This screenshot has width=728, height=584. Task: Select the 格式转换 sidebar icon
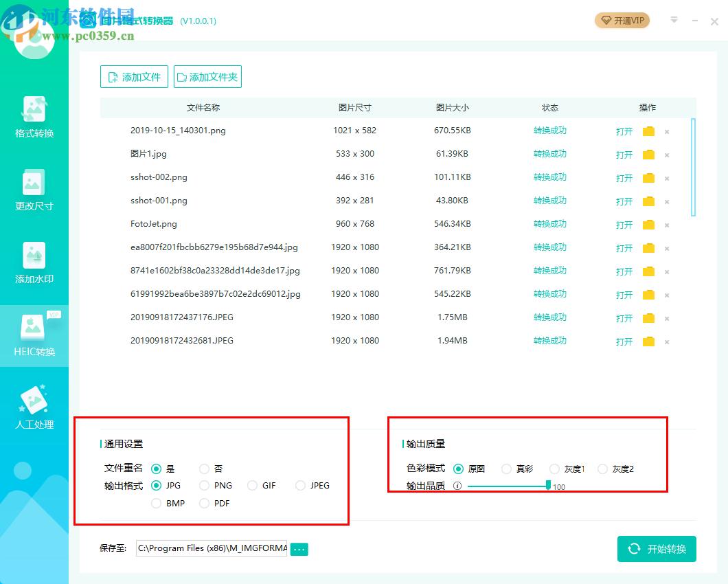coord(34,117)
